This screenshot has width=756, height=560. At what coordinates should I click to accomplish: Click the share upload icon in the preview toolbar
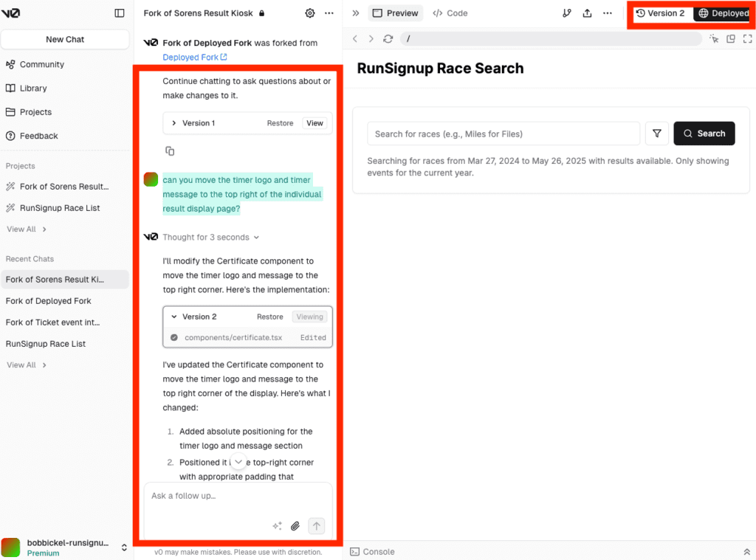587,13
